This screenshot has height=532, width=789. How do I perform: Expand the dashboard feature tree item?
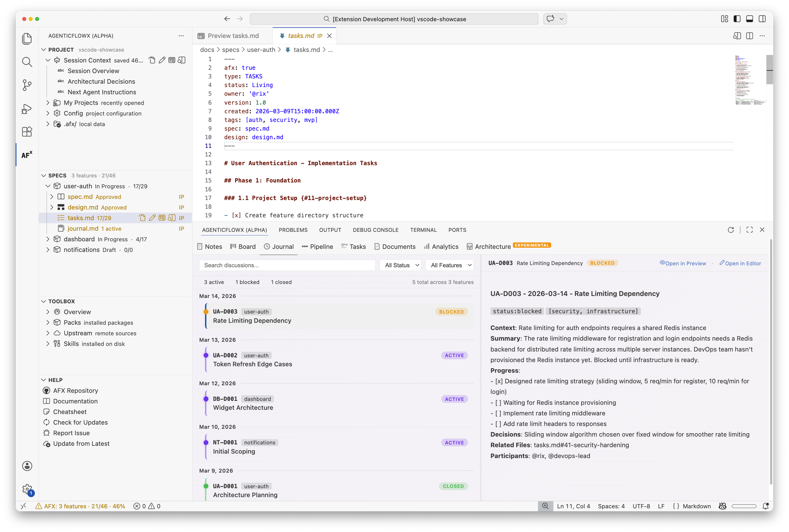point(48,239)
